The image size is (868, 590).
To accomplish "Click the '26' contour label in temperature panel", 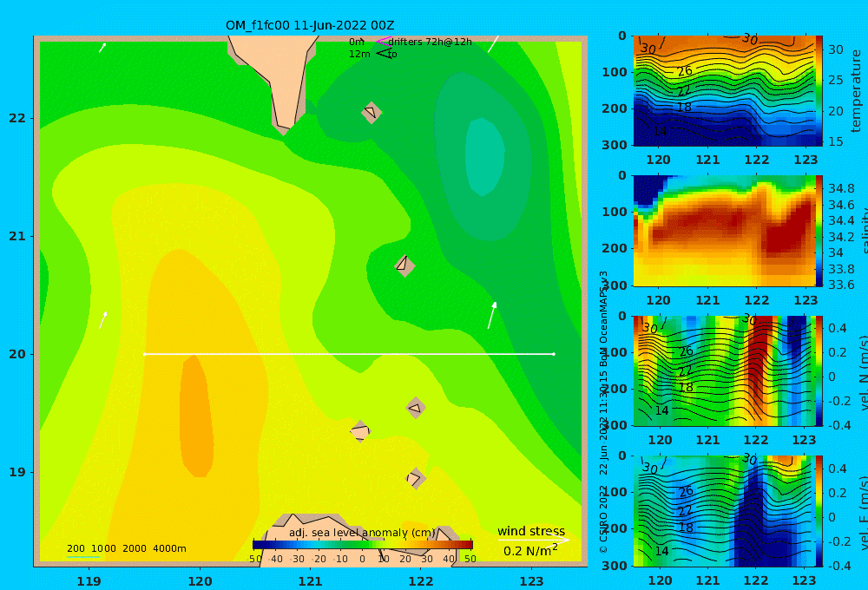I will tap(685, 71).
